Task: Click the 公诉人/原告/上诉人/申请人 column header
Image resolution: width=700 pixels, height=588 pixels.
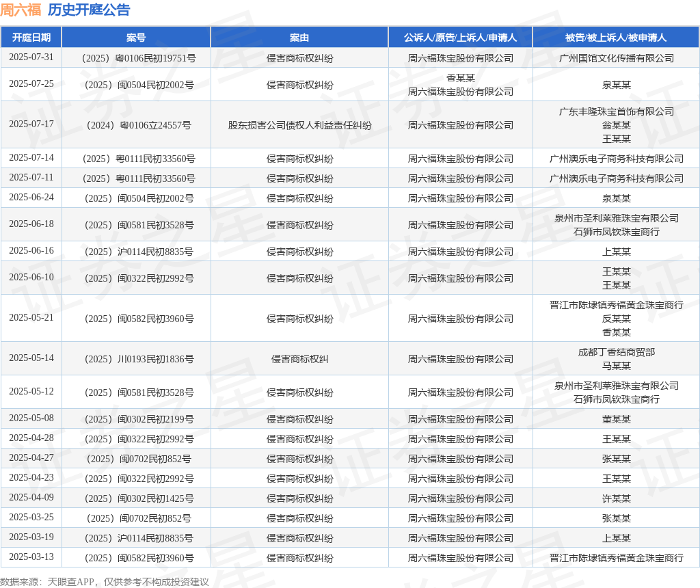Action: coord(460,37)
